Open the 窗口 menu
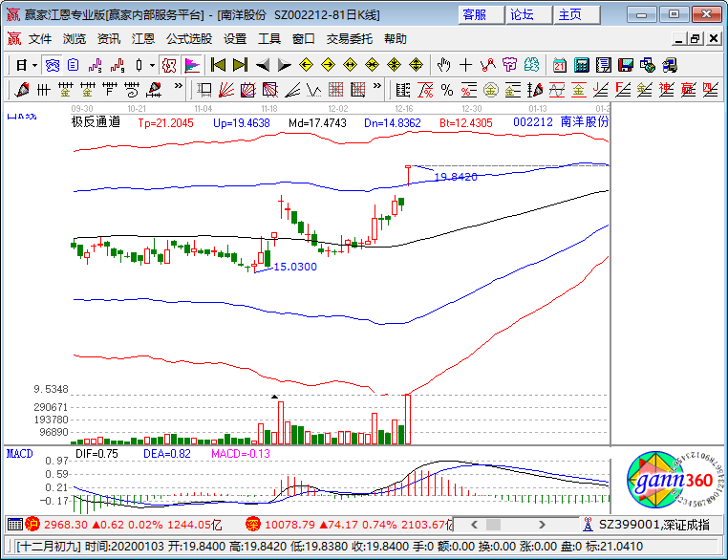 point(304,39)
